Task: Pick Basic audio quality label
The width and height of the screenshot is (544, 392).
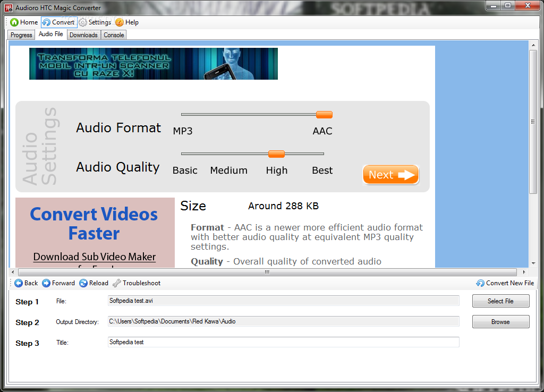Action: pos(185,171)
